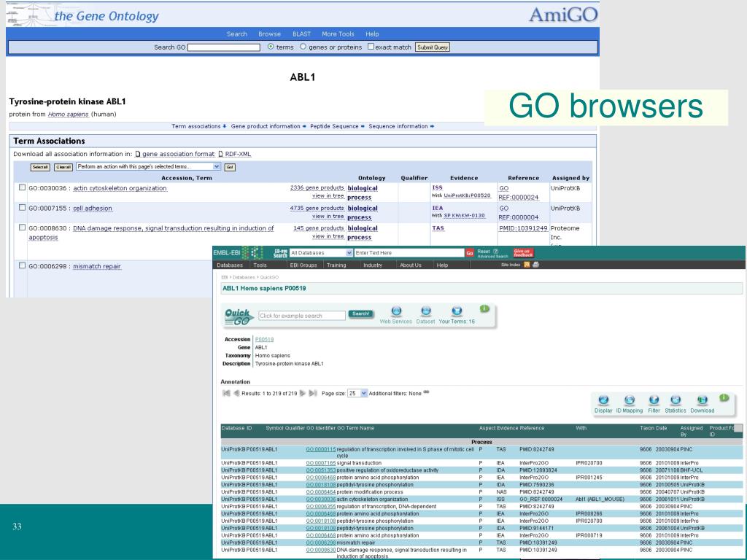Click 'Give us feedback' button

click(x=523, y=253)
